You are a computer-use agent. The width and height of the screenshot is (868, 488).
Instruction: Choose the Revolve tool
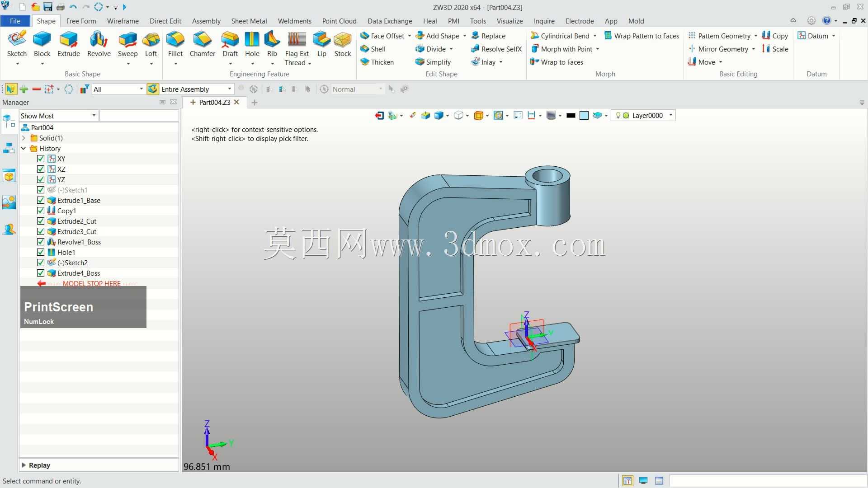(99, 44)
